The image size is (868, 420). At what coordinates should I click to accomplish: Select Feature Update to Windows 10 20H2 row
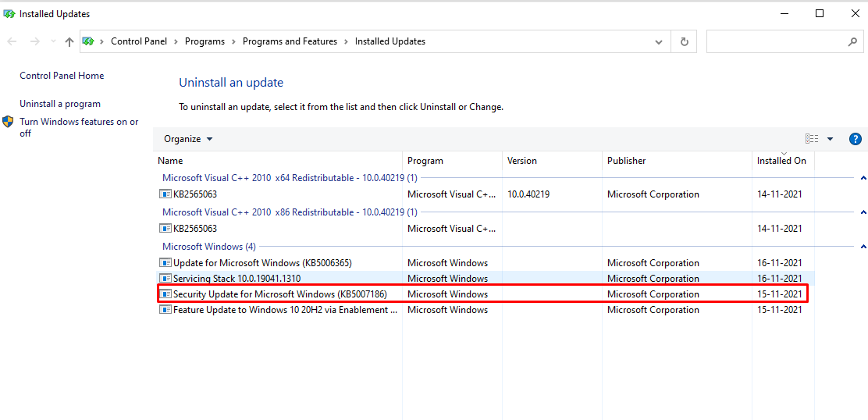tap(485, 310)
